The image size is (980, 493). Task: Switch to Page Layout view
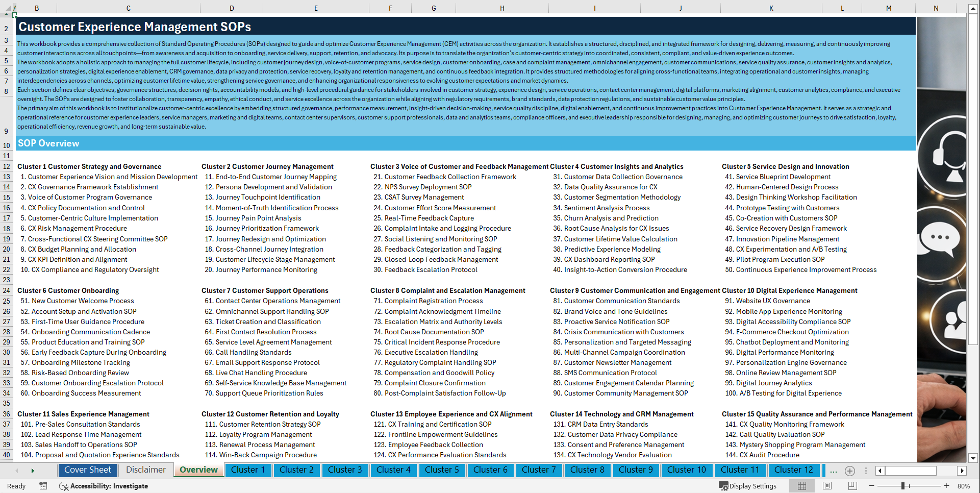[x=827, y=486]
